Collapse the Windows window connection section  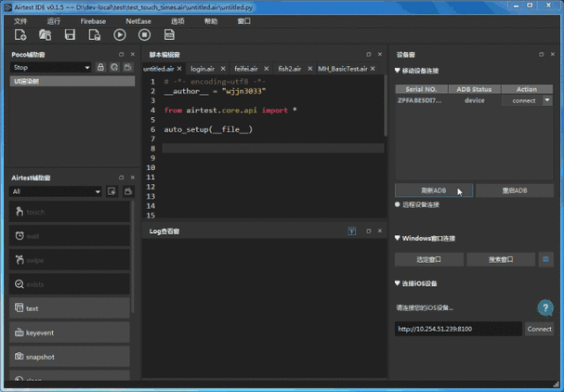coord(397,238)
